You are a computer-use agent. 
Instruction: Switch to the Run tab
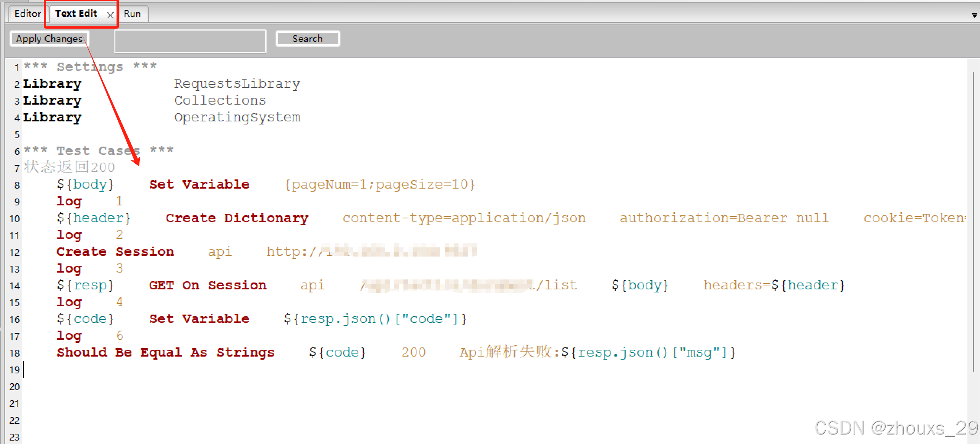pos(132,14)
